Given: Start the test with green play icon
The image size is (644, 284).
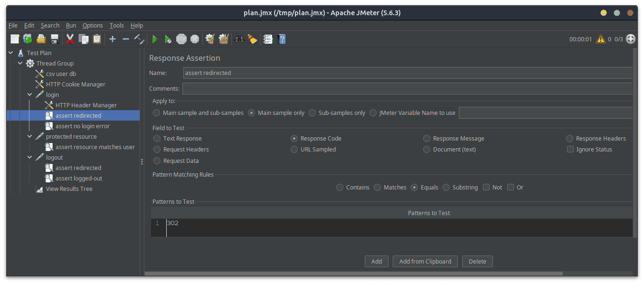Looking at the screenshot, I should pyautogui.click(x=154, y=39).
